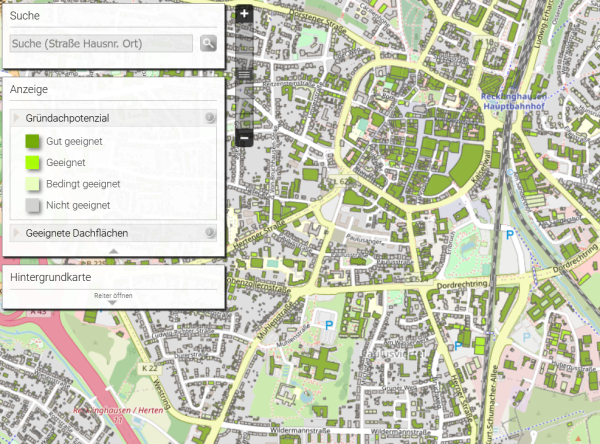This screenshot has width=600, height=444.
Task: Click the parking P icon near Dordrechtring railway
Action: coord(510,234)
